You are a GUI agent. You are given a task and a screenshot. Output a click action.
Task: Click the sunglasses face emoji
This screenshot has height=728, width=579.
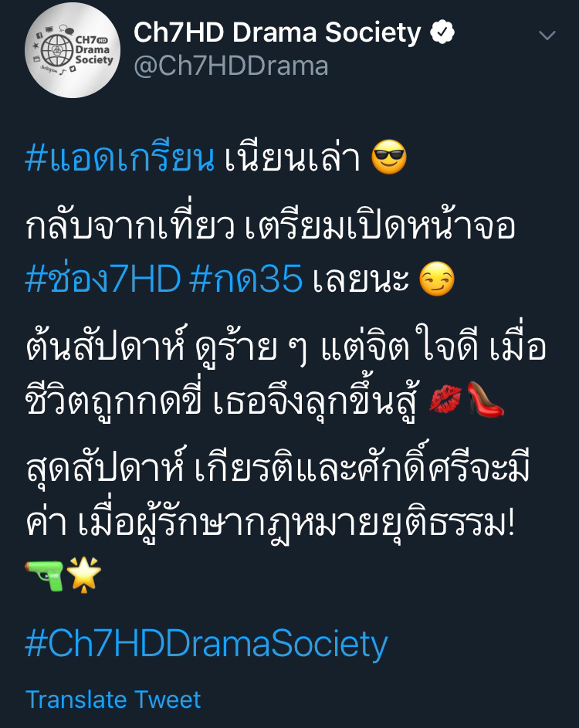389,157
